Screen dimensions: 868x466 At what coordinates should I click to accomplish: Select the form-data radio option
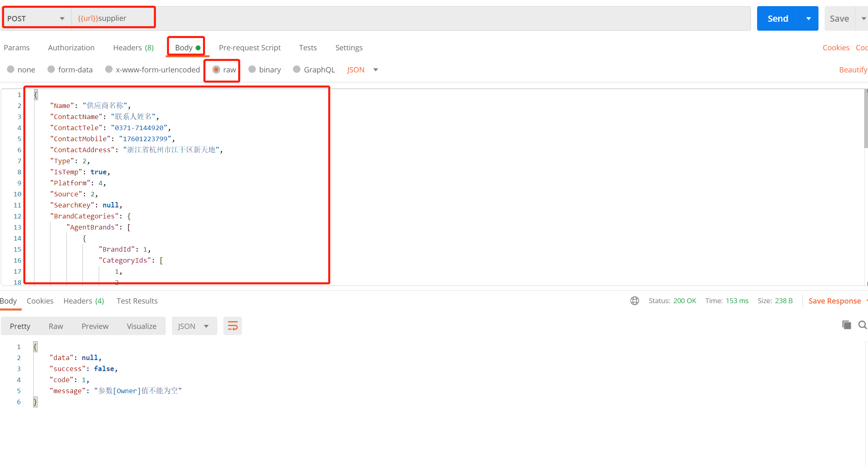coord(52,70)
